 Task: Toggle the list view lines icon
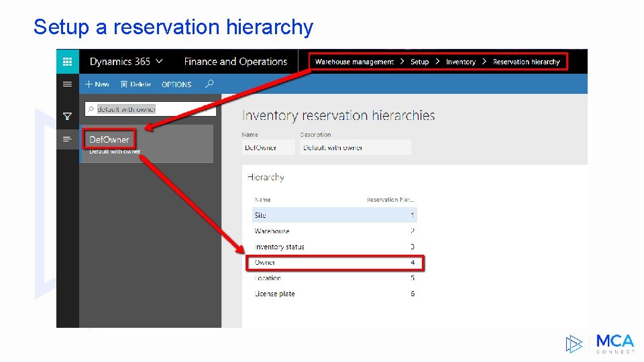pyautogui.click(x=67, y=139)
